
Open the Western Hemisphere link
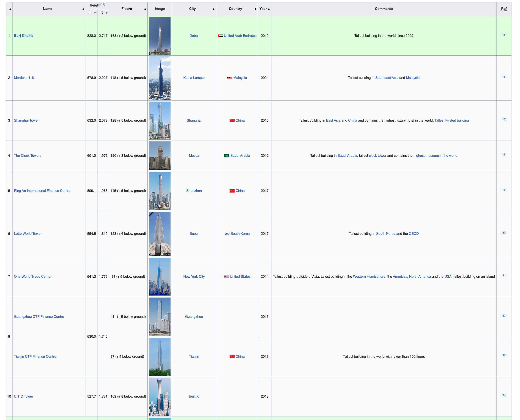point(369,277)
